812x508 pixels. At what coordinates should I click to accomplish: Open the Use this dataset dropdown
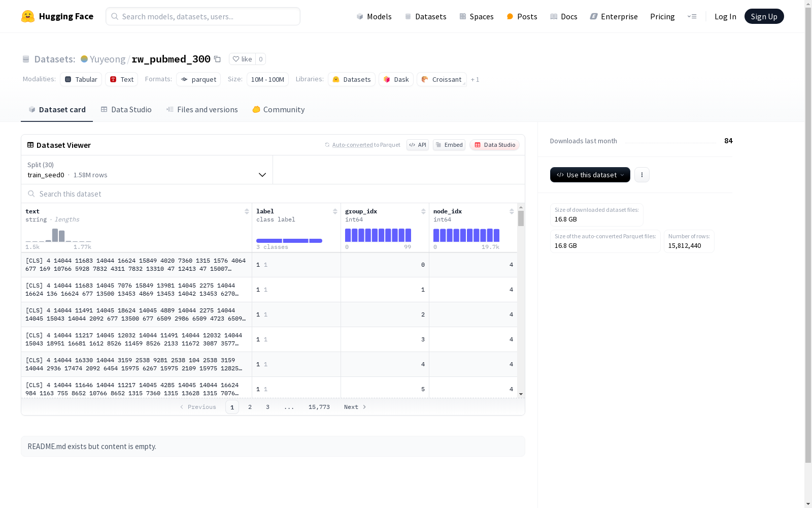click(590, 175)
